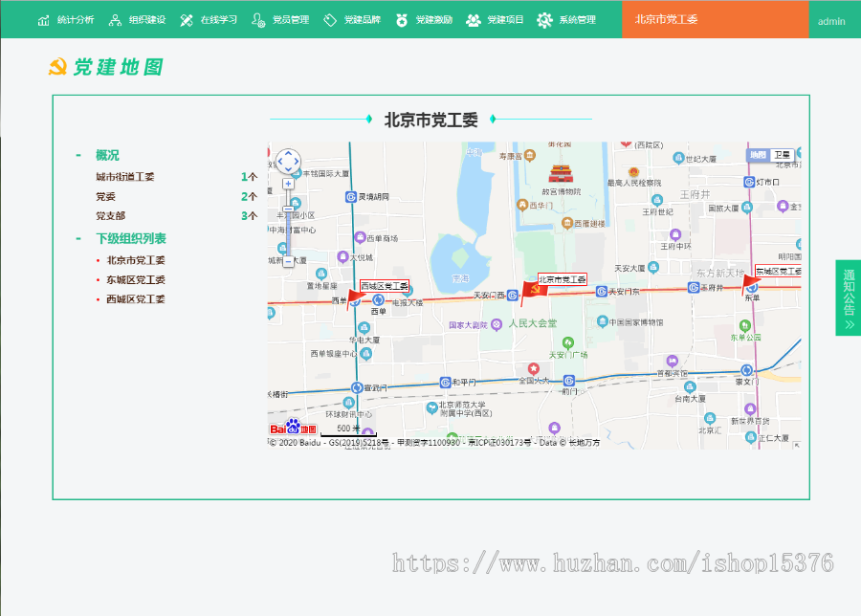Zoom out the map with minus button
The height and width of the screenshot is (616, 861).
288,262
